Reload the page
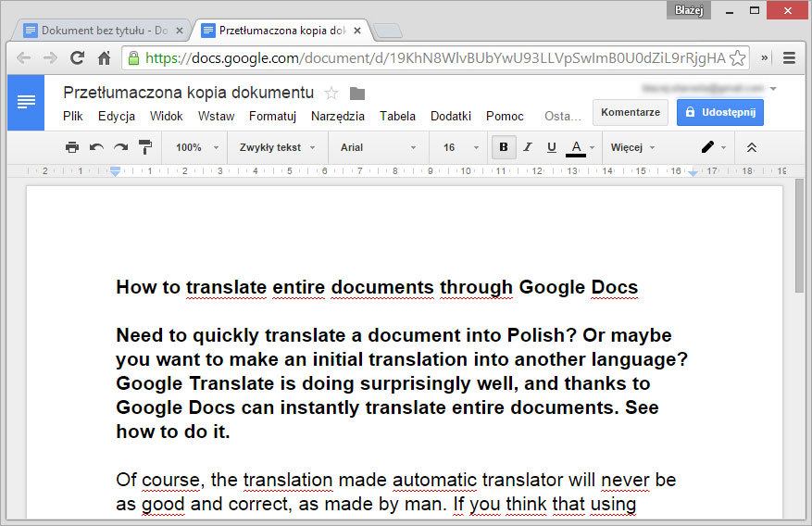The height and width of the screenshot is (526, 812). [x=77, y=58]
